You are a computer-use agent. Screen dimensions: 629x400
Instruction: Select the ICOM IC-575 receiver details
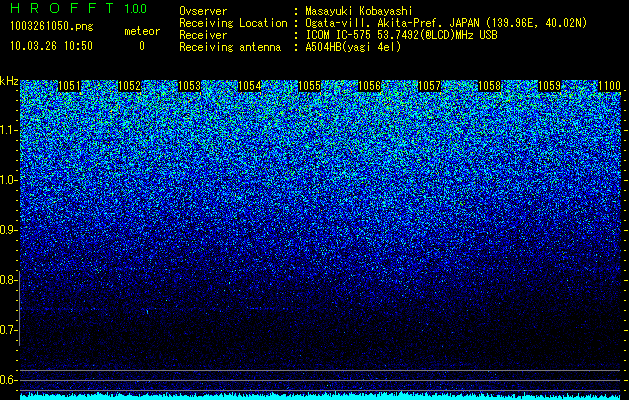pos(401,35)
